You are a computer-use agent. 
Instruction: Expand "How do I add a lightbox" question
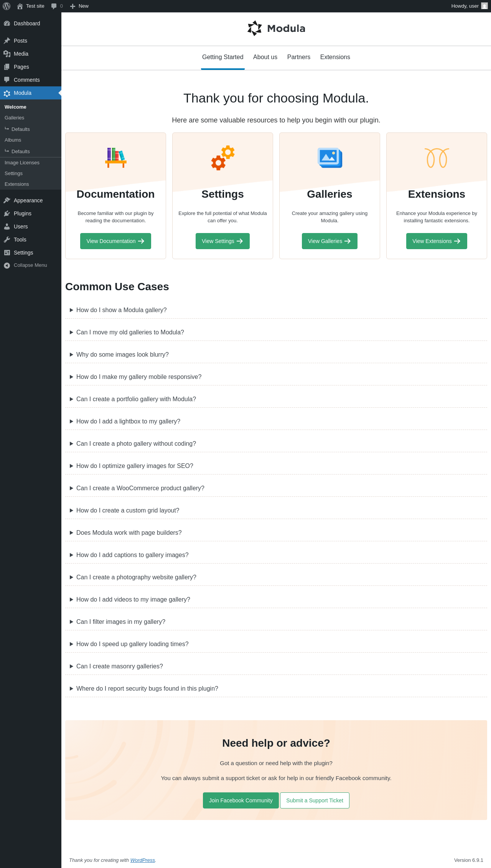click(x=128, y=421)
